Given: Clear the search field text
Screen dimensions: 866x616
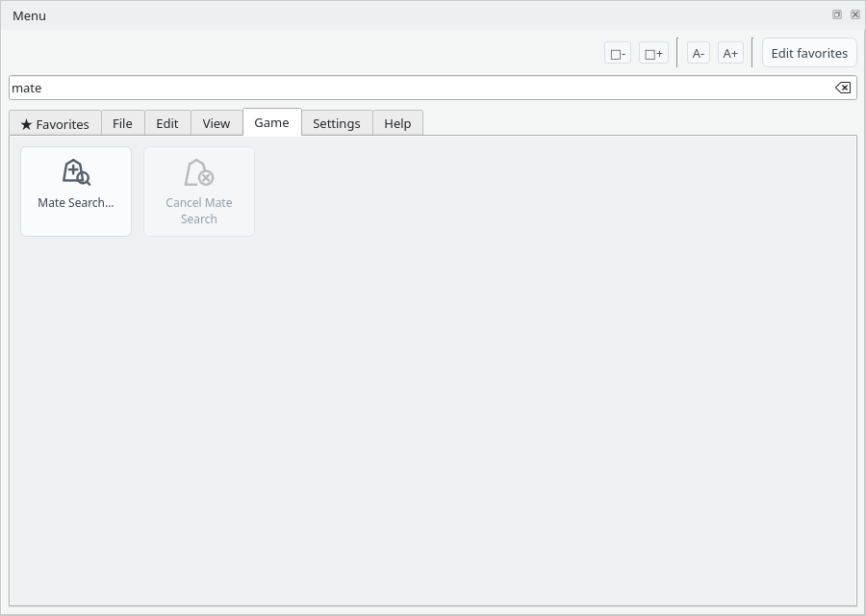Looking at the screenshot, I should [843, 88].
